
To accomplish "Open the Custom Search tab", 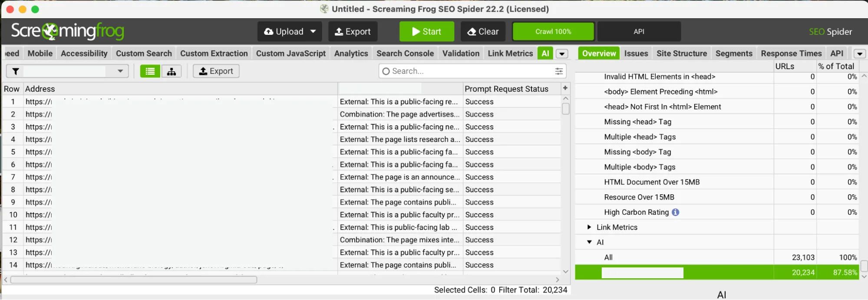I will 144,53.
